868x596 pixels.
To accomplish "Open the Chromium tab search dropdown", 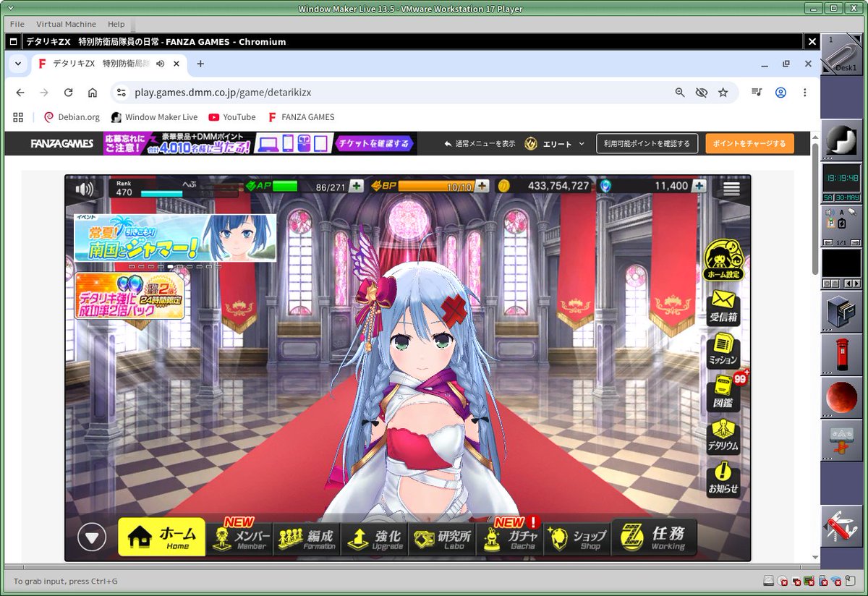I will pos(17,64).
